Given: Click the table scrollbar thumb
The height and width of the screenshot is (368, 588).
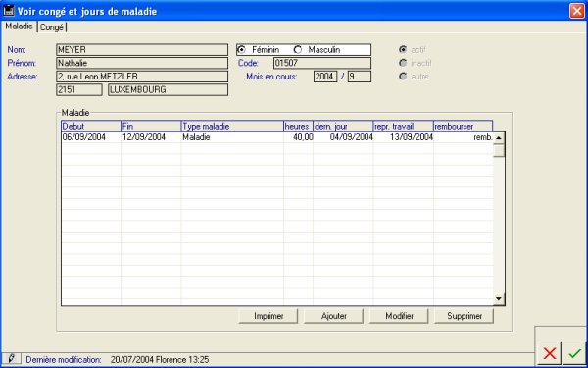Looking at the screenshot, I should [x=499, y=150].
